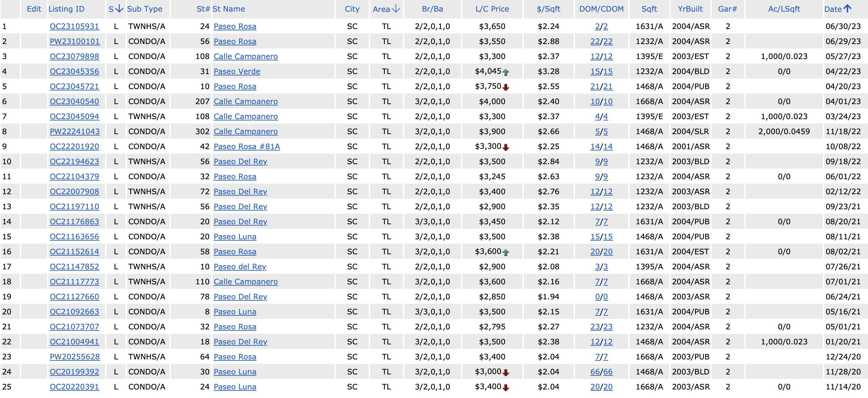Sort table by DOM/CDOM column header

tap(601, 9)
